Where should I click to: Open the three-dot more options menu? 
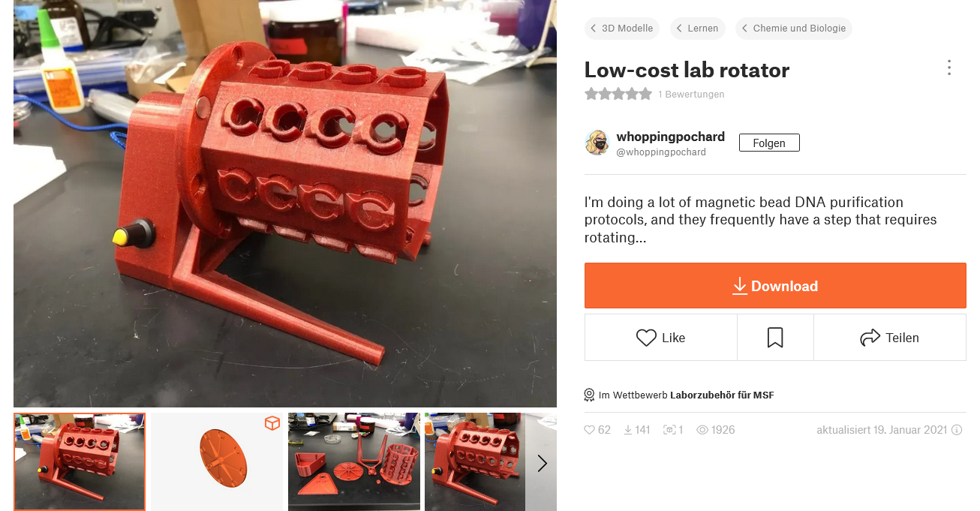point(948,68)
